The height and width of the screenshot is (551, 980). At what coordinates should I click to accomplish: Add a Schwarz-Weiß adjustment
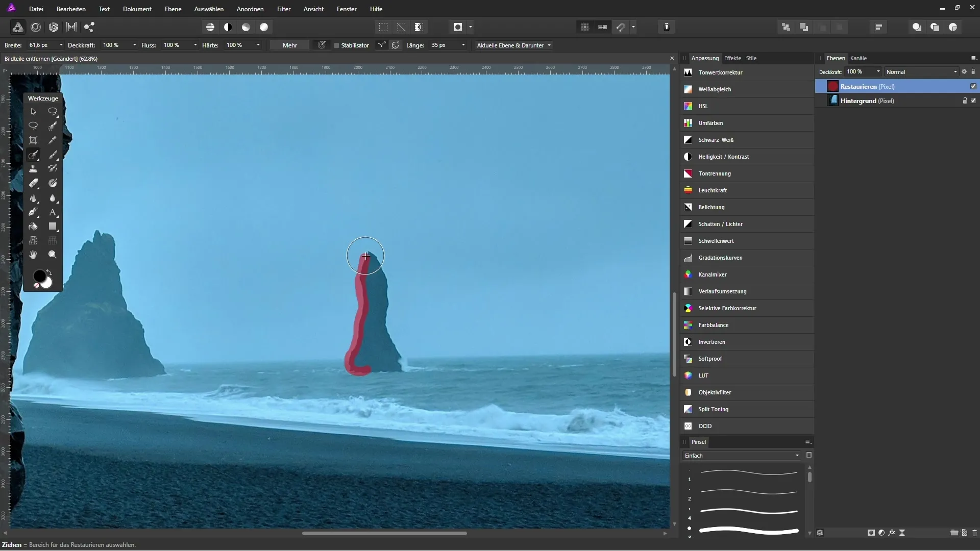pyautogui.click(x=747, y=140)
